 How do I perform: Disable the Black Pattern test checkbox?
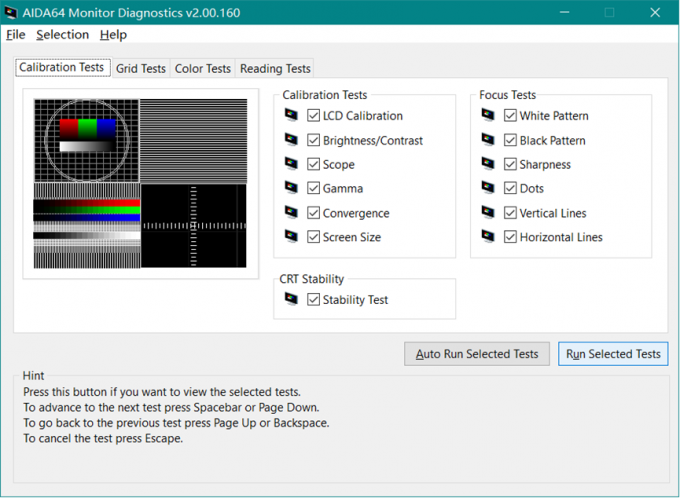tap(511, 141)
